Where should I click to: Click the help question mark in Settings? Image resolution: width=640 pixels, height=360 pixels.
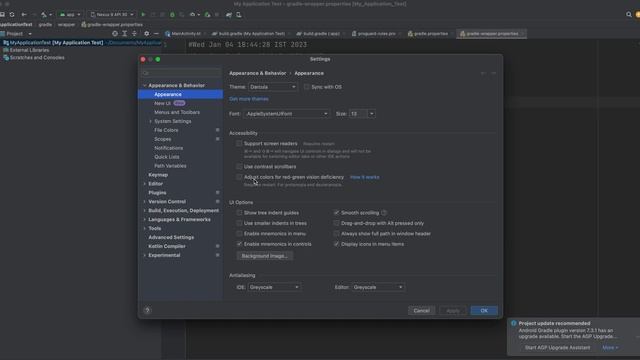pos(147,310)
